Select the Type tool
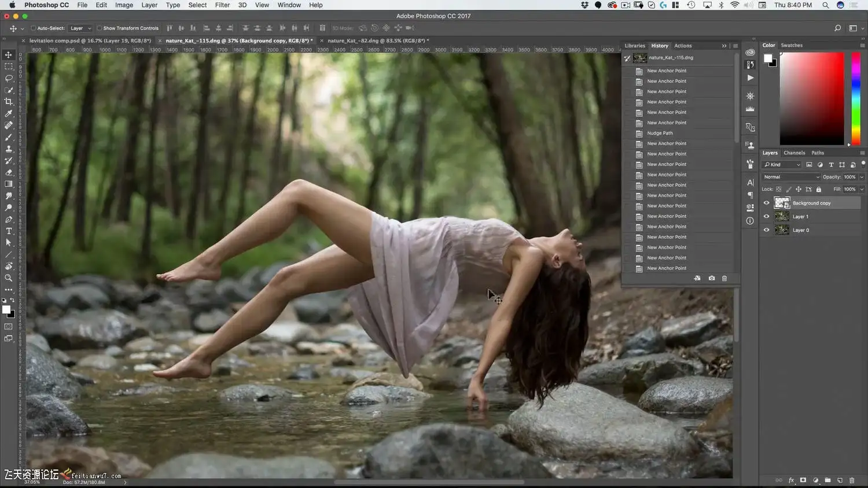 tap(9, 231)
